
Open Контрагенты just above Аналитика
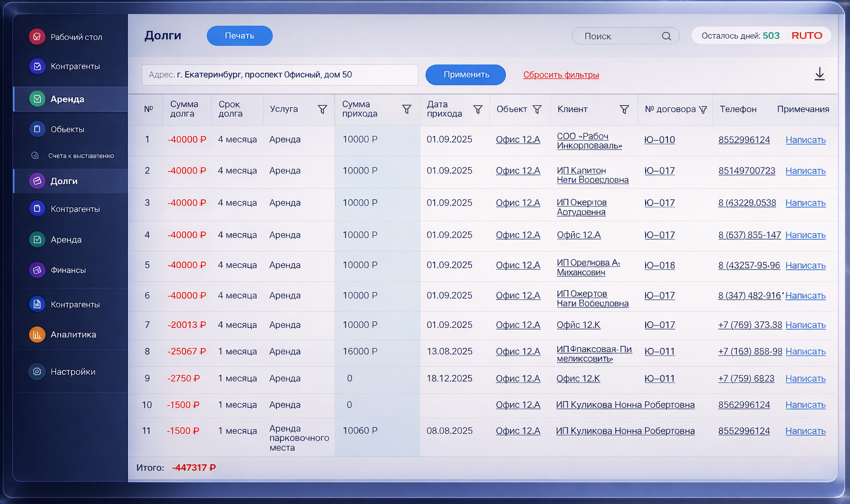pos(70,304)
